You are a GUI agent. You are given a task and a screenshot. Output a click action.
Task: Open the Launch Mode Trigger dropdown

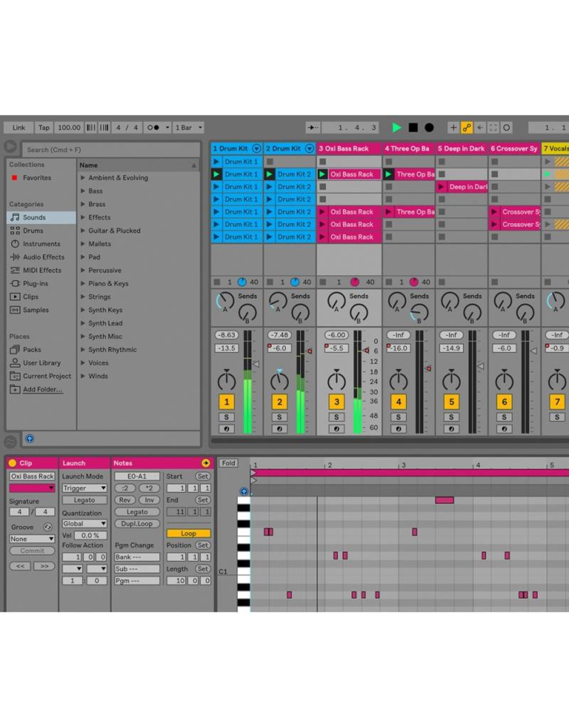click(x=84, y=488)
